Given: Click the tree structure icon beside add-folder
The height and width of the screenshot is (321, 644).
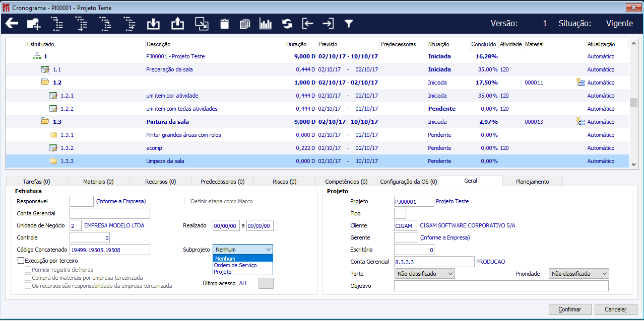Looking at the screenshot, I should [57, 24].
